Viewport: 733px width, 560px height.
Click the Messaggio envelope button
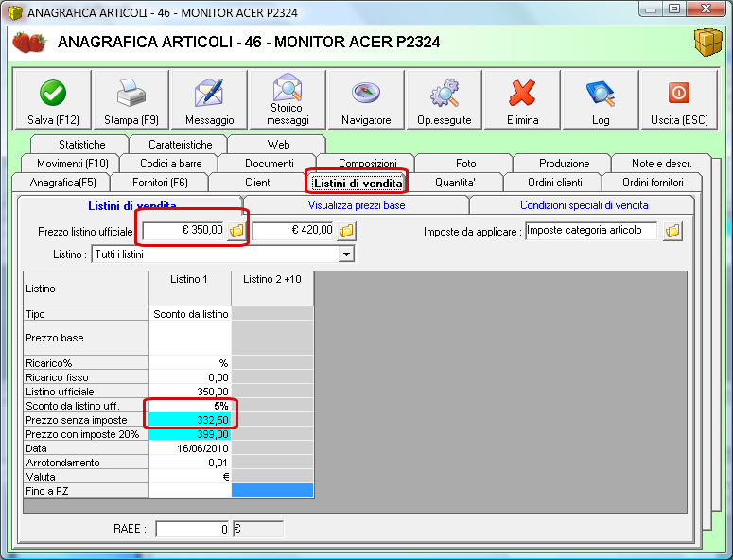tap(209, 99)
